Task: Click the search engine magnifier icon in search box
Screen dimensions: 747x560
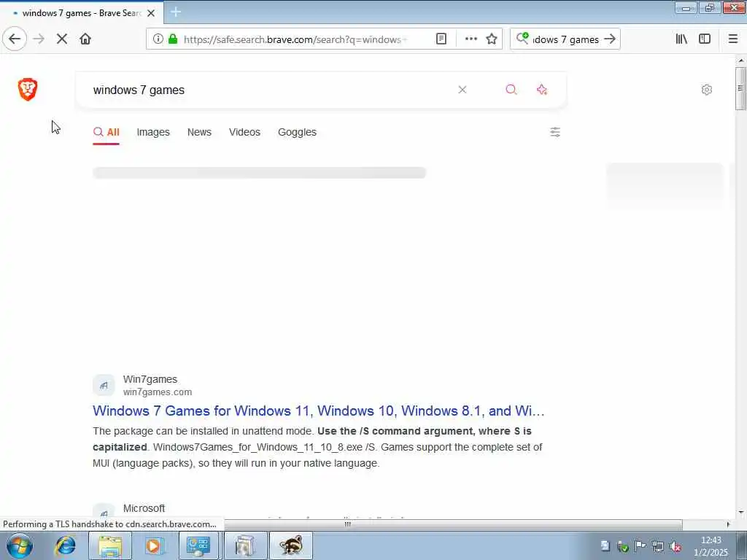Action: click(x=522, y=38)
